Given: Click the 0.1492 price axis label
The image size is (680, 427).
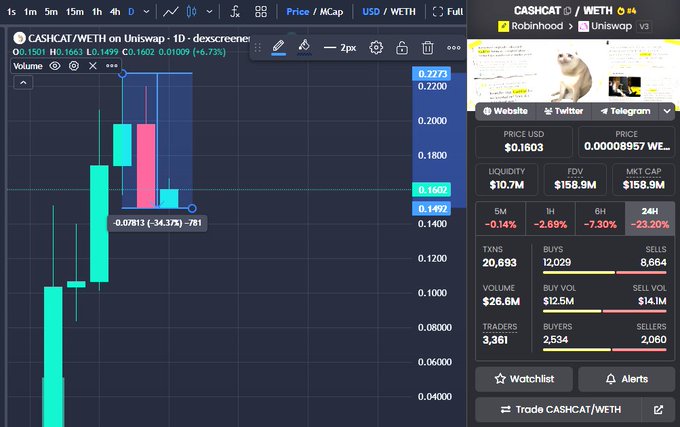Looking at the screenshot, I should (432, 209).
